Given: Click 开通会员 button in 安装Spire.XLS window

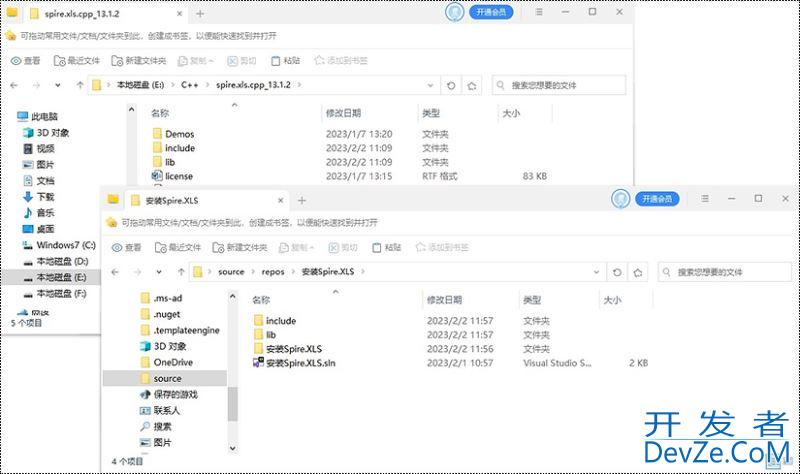Looking at the screenshot, I should [657, 198].
